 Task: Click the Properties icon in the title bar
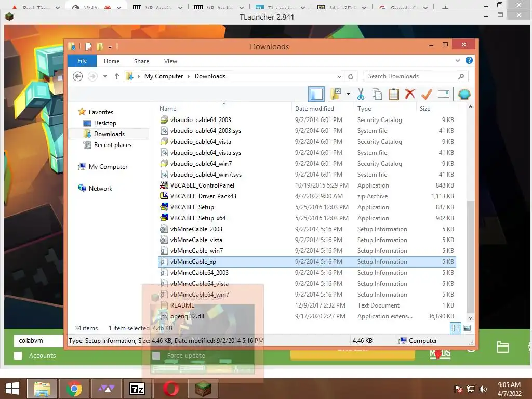(88, 46)
